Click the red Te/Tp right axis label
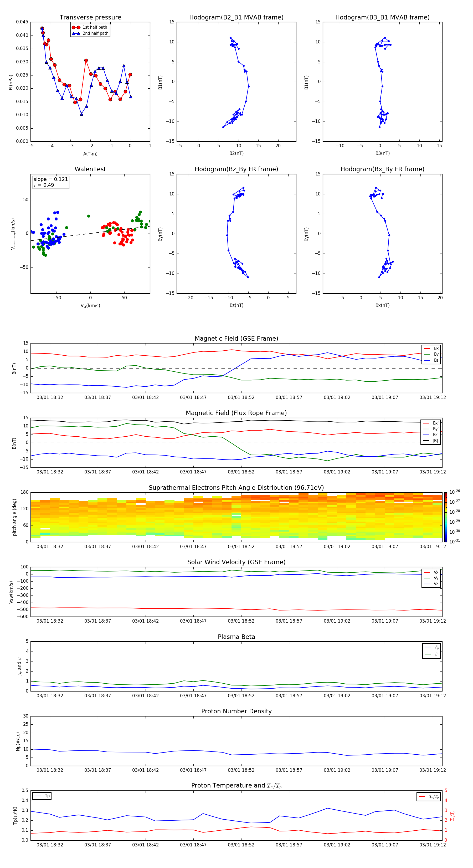Screen dimensions: 473x868 coord(452,815)
